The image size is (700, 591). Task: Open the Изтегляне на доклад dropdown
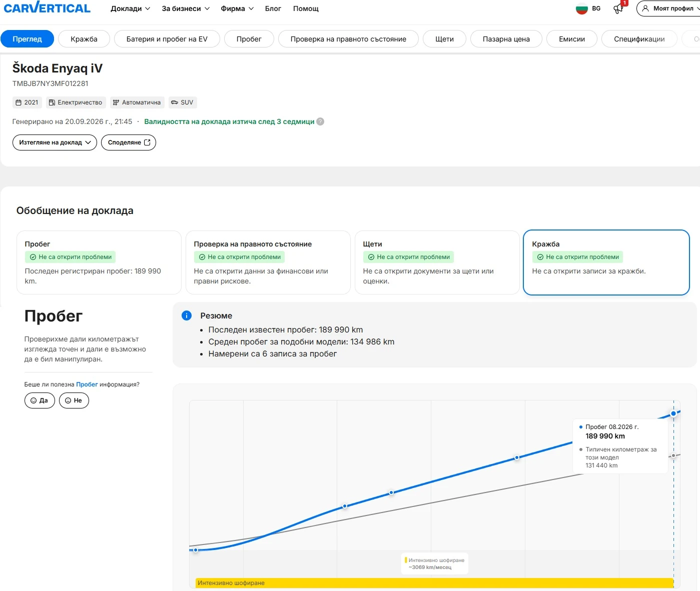(55, 142)
